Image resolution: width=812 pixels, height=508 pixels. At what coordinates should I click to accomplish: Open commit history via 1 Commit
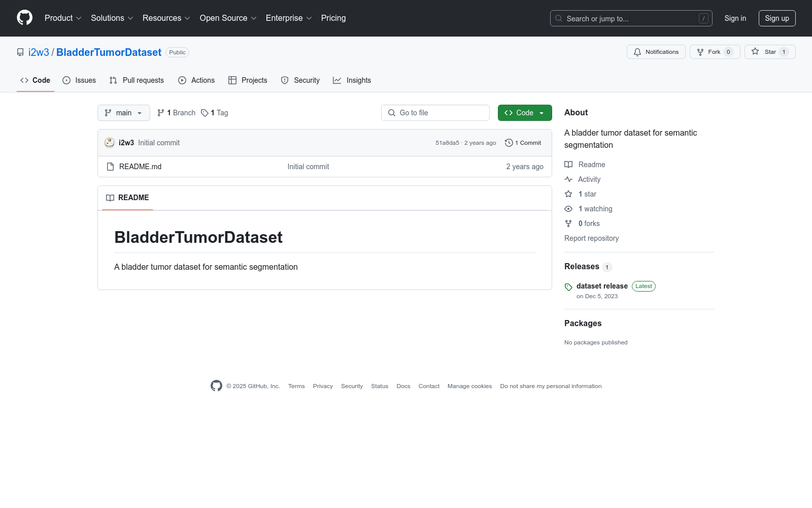coord(523,143)
